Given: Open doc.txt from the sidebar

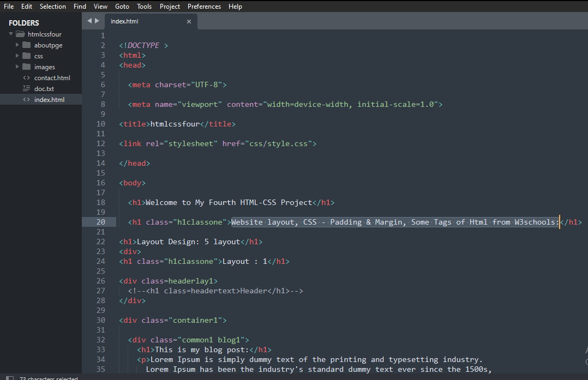Looking at the screenshot, I should click(44, 89).
